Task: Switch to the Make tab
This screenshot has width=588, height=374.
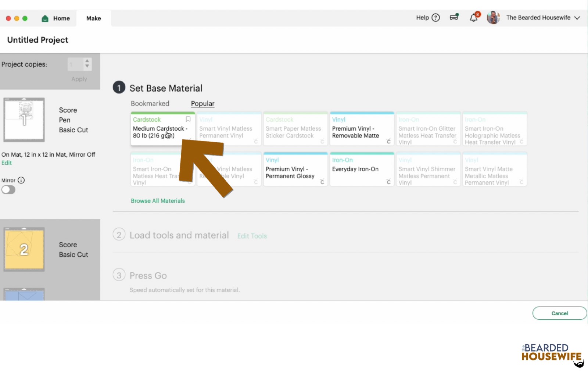Action: pyautogui.click(x=93, y=18)
